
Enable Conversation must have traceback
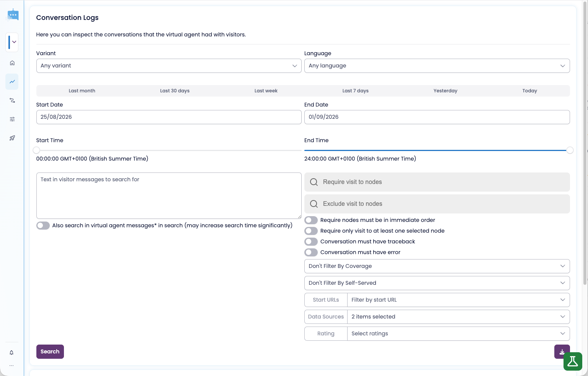[x=311, y=241]
